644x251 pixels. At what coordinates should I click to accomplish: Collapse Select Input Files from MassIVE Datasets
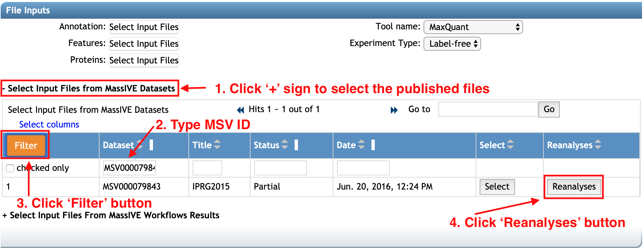(x=4, y=89)
